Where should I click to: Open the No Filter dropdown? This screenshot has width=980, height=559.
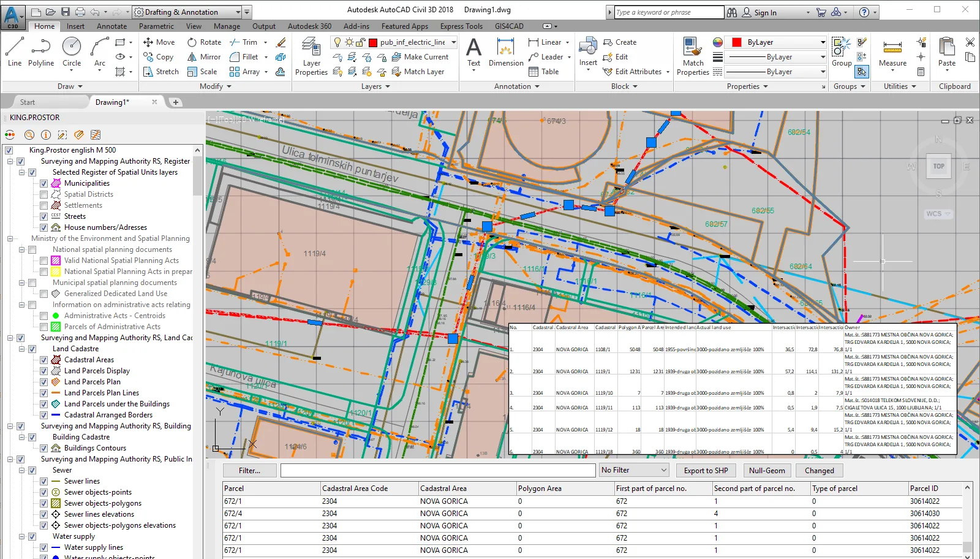633,470
